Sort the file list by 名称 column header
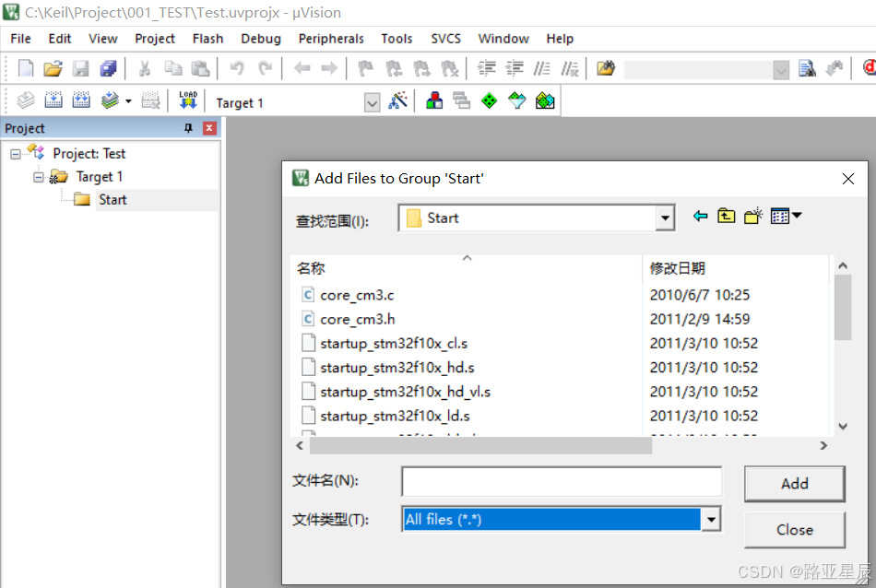The image size is (876, 588). coord(467,268)
